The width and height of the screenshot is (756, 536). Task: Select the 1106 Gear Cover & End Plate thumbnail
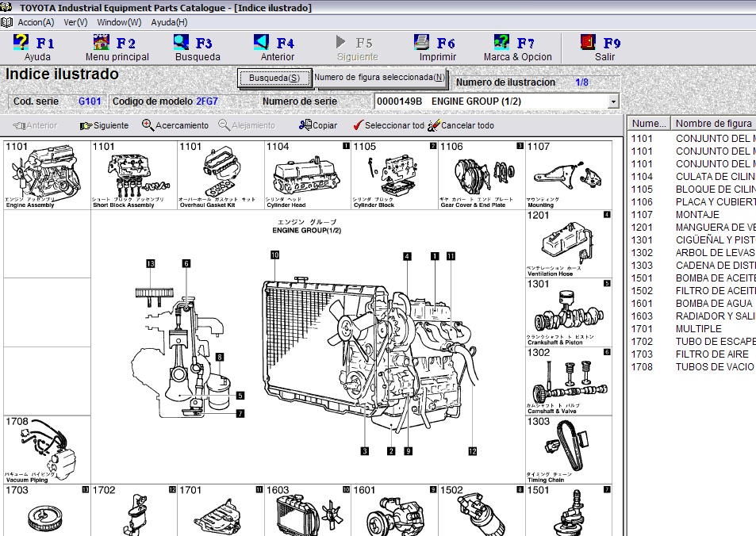point(482,175)
